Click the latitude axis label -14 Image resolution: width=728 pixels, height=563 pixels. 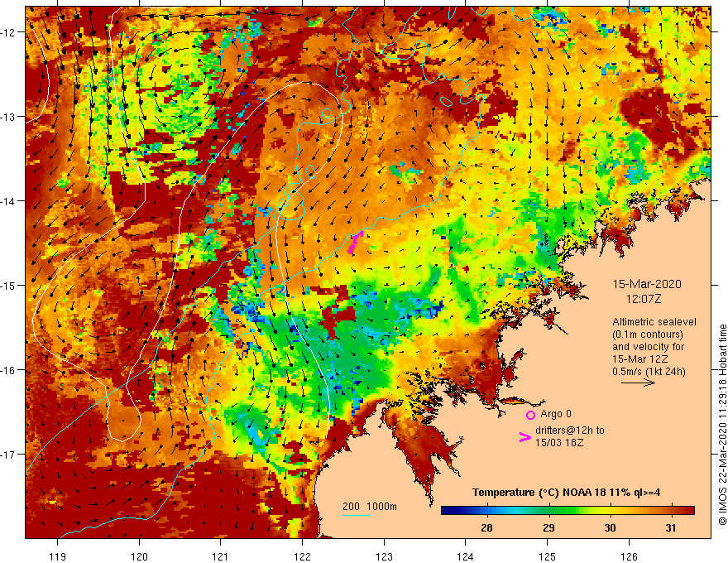coord(8,201)
